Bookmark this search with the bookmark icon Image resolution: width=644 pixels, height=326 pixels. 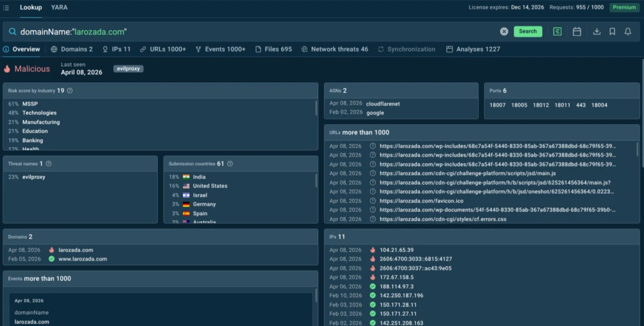pyautogui.click(x=613, y=31)
